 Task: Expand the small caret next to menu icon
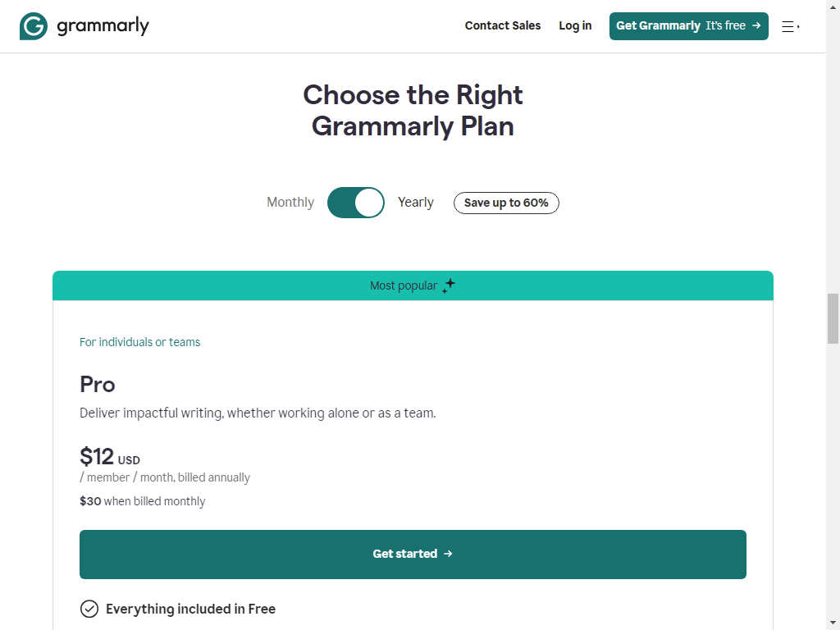[798, 26]
